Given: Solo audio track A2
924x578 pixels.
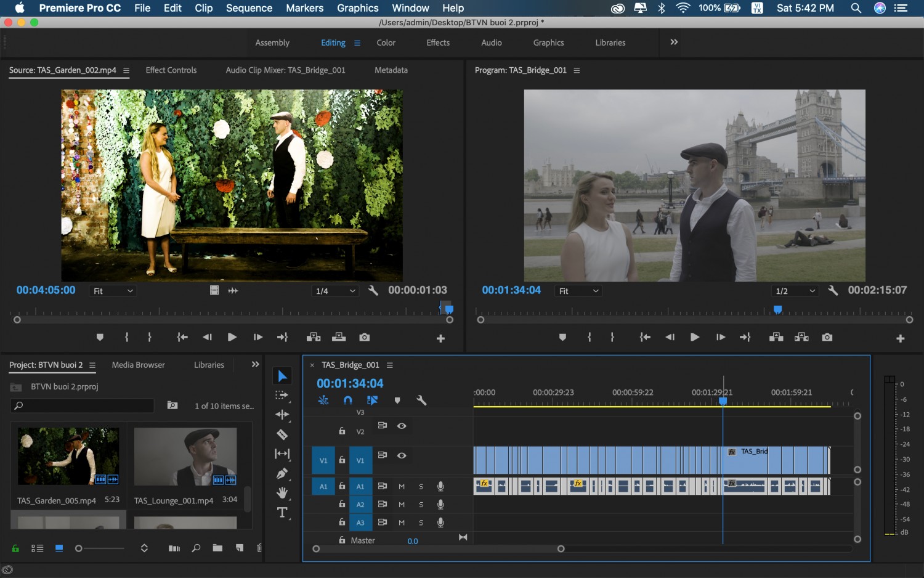Looking at the screenshot, I should [x=421, y=505].
